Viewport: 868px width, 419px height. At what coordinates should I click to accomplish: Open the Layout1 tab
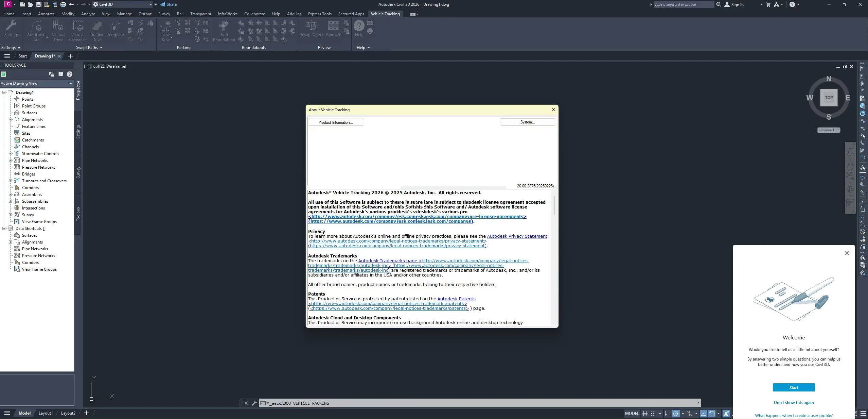(x=46, y=413)
